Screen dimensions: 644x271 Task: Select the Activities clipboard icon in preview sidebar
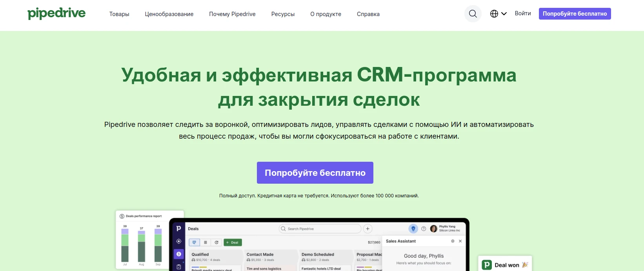point(178,267)
